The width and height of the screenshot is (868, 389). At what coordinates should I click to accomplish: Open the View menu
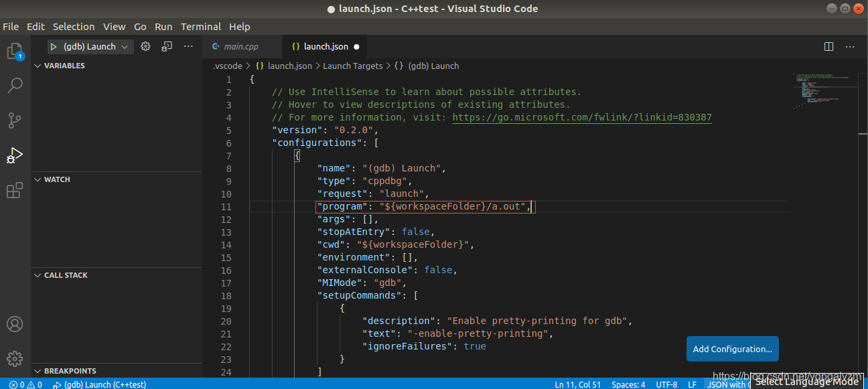click(x=114, y=27)
